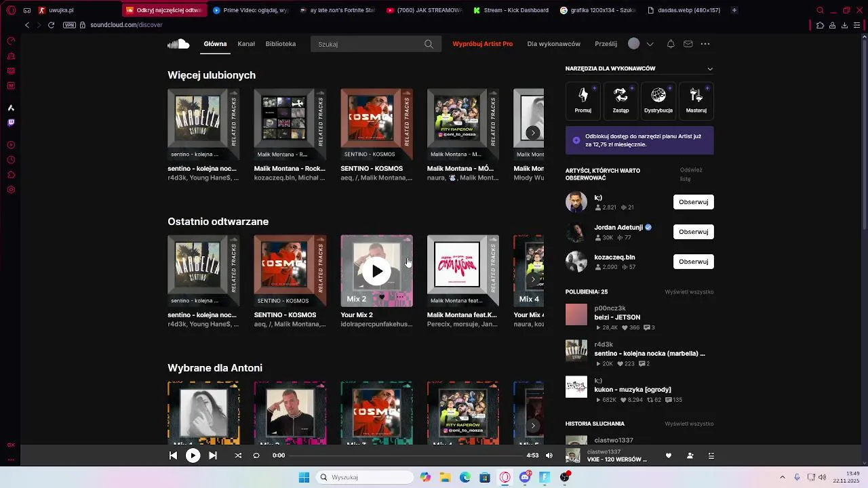Open belzi - JETSON liked track
The width and height of the screenshot is (868, 488).
coord(617,317)
